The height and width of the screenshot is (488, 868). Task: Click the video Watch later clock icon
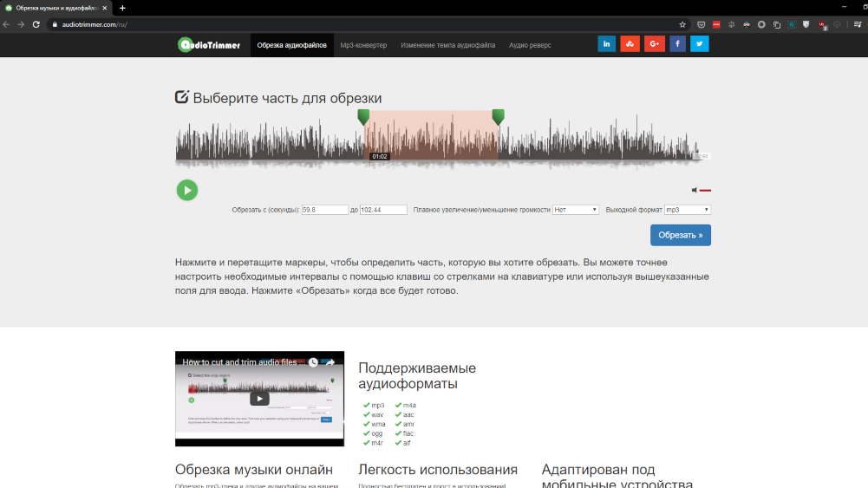click(x=313, y=362)
